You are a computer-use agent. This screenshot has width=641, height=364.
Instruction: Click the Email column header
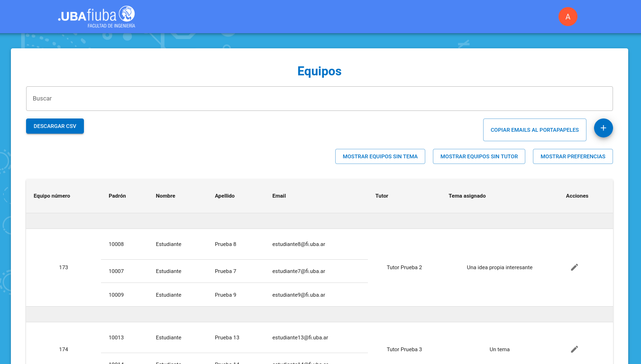(279, 196)
